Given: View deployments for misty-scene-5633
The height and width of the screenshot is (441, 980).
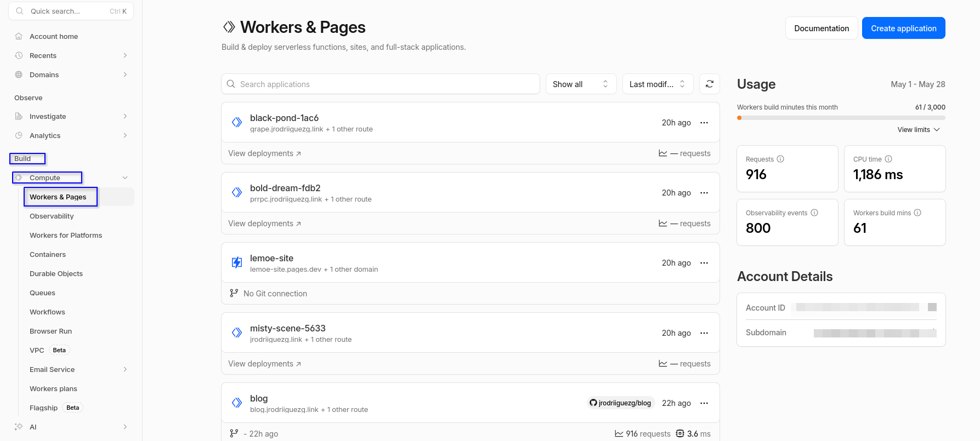Looking at the screenshot, I should [264, 364].
